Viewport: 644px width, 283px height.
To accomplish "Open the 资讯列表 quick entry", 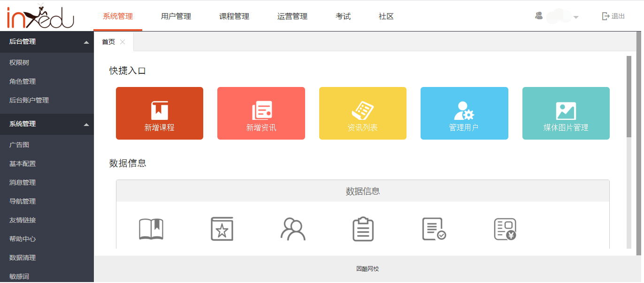I will (x=362, y=113).
